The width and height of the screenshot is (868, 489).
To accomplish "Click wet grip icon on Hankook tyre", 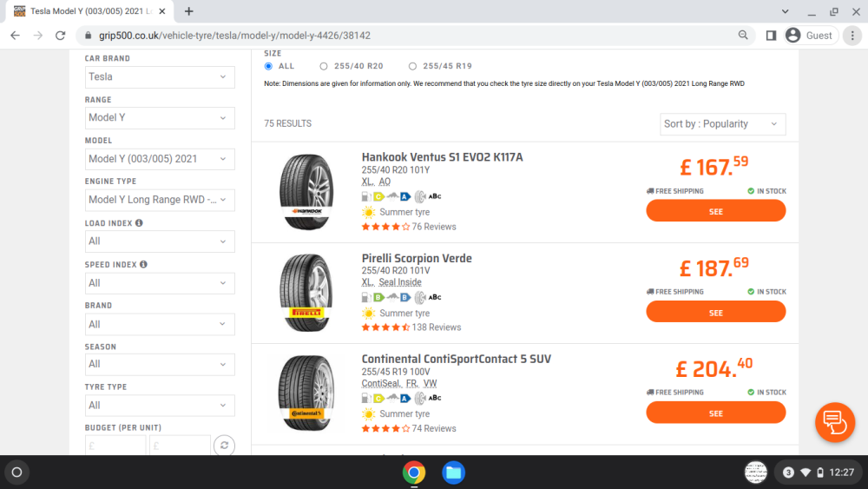I will [398, 196].
